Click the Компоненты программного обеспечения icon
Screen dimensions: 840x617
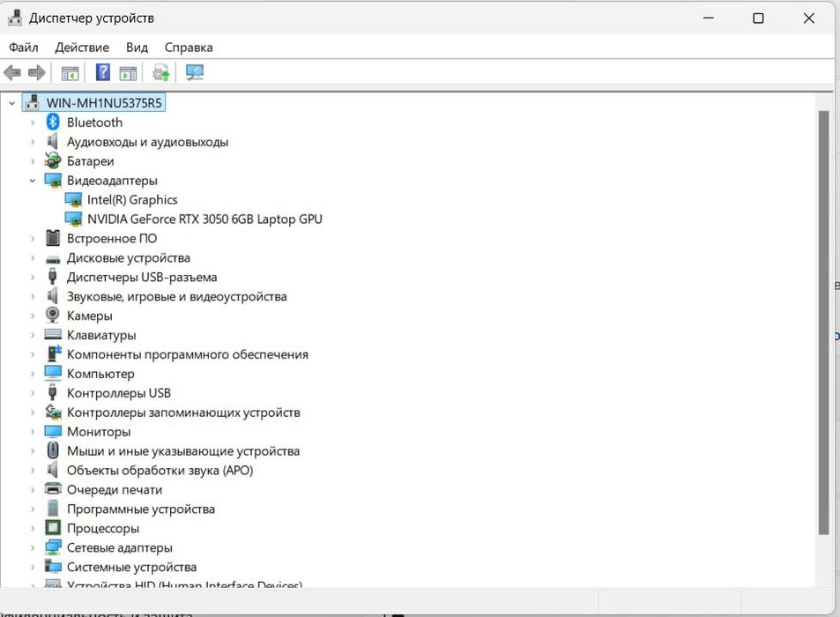(x=54, y=353)
